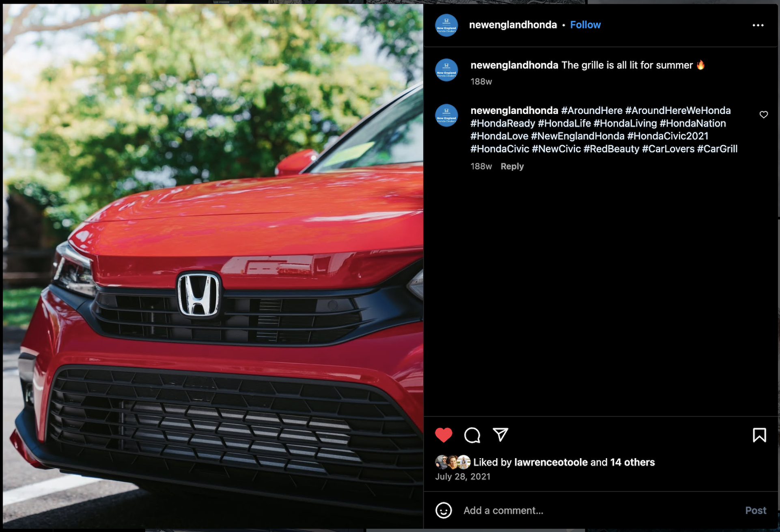Open the #AroundHere hashtag
780x532 pixels.
(592, 110)
